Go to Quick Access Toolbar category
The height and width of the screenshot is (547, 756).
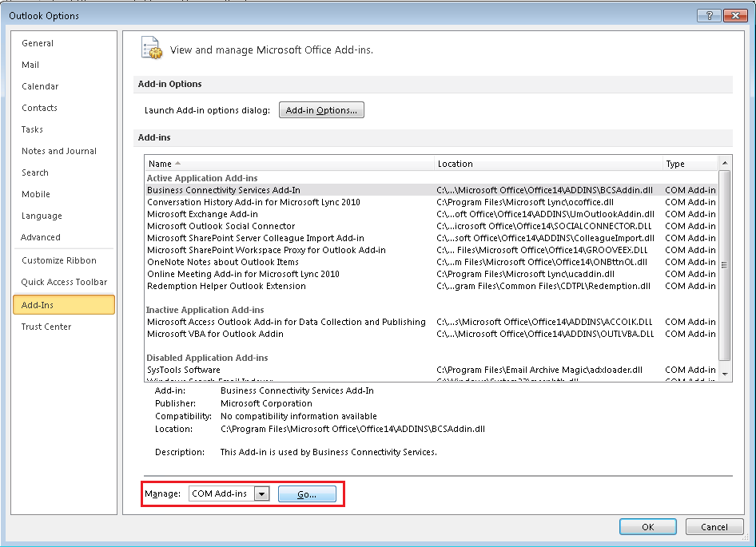click(64, 282)
